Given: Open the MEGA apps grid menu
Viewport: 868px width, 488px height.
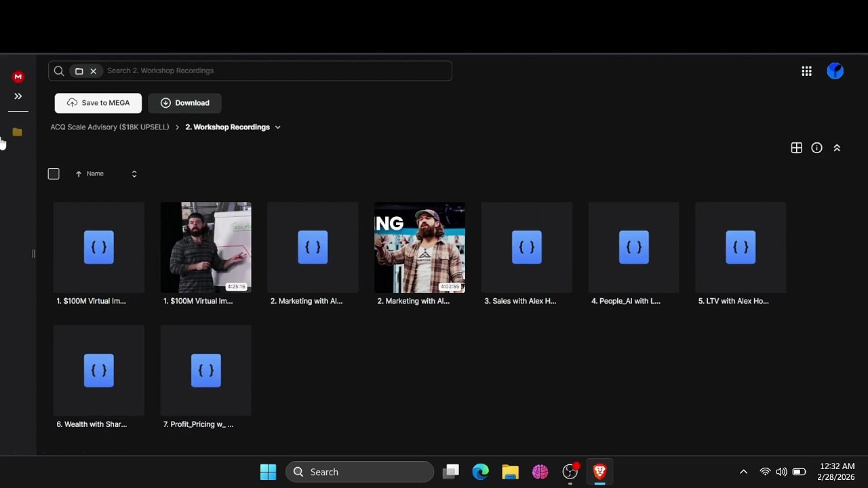Looking at the screenshot, I should click(806, 71).
